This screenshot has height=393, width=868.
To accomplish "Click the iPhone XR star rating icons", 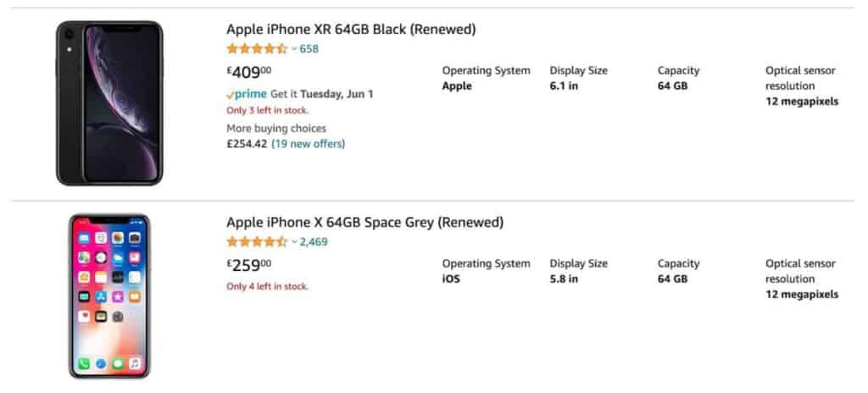I will [x=257, y=49].
